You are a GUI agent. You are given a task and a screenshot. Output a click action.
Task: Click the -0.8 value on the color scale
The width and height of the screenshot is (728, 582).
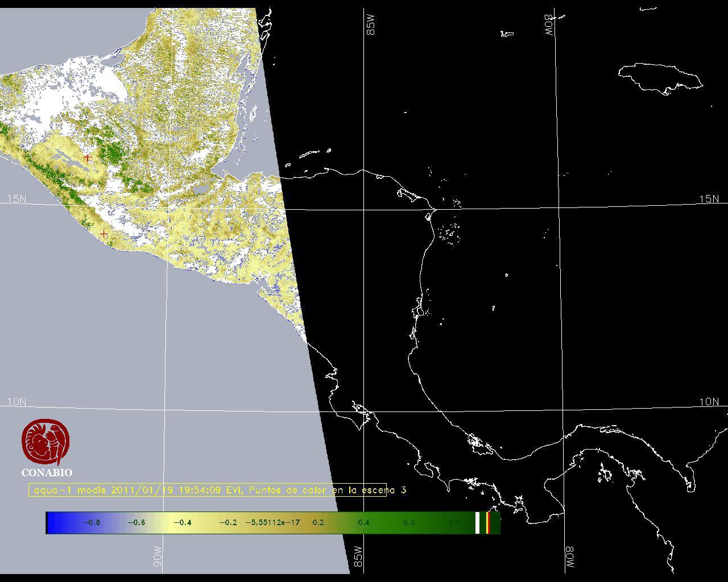coord(91,523)
